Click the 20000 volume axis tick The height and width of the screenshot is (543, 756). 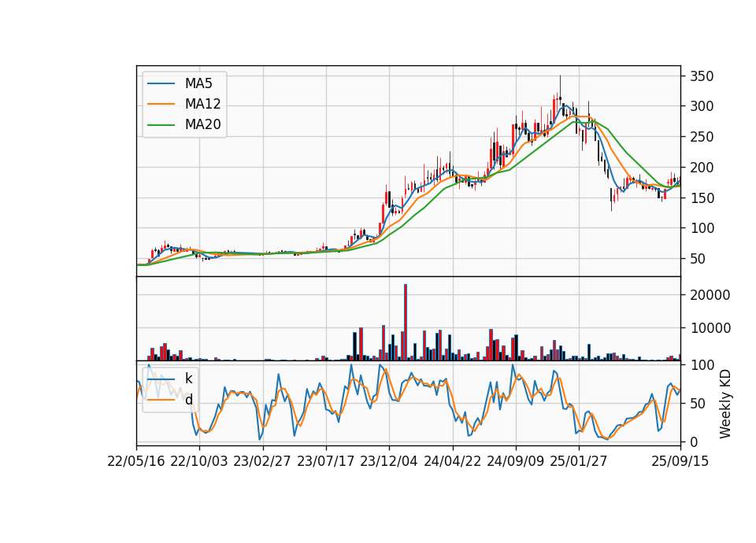[710, 295]
